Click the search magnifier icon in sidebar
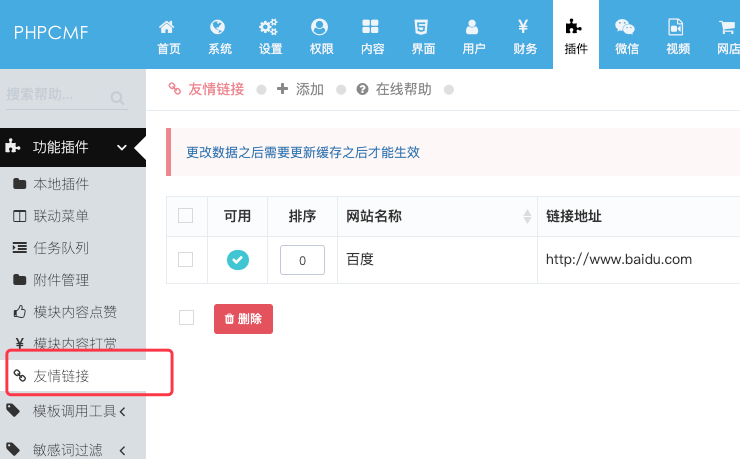This screenshot has width=740, height=459. 117,98
